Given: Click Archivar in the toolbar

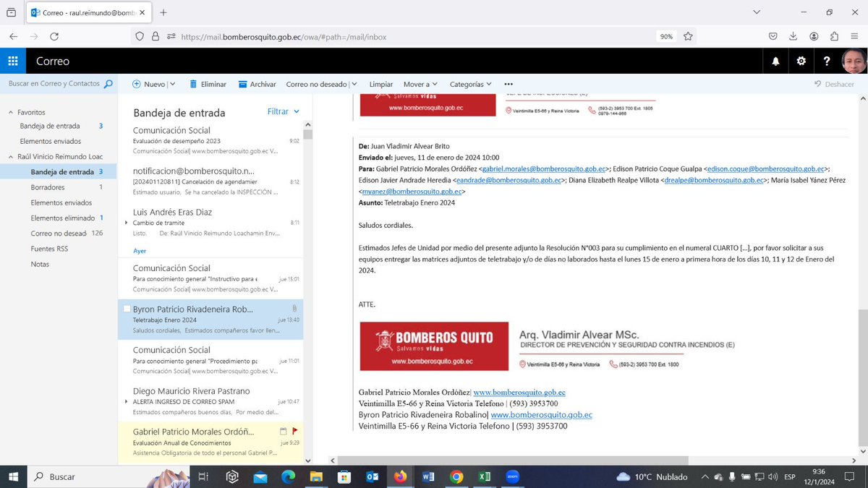Looking at the screenshot, I should coord(257,84).
